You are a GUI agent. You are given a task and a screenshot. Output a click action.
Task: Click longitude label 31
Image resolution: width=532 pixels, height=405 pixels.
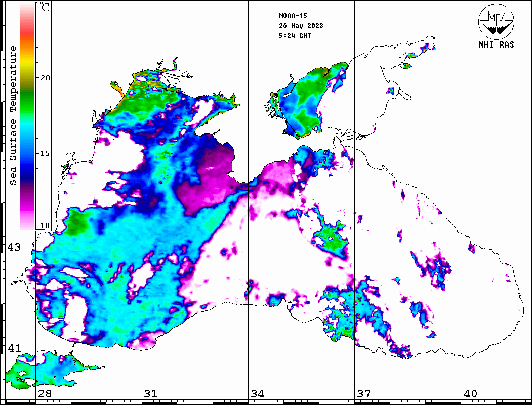tap(151, 393)
